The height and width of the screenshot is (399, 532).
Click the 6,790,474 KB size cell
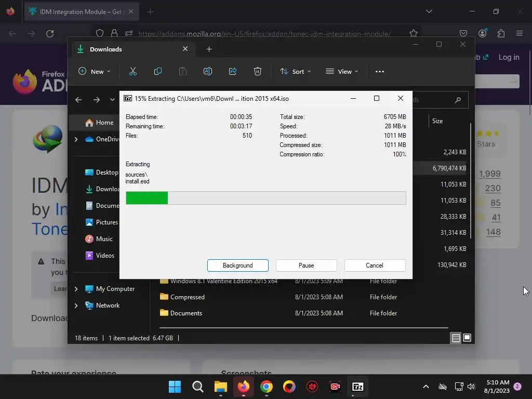(x=449, y=168)
